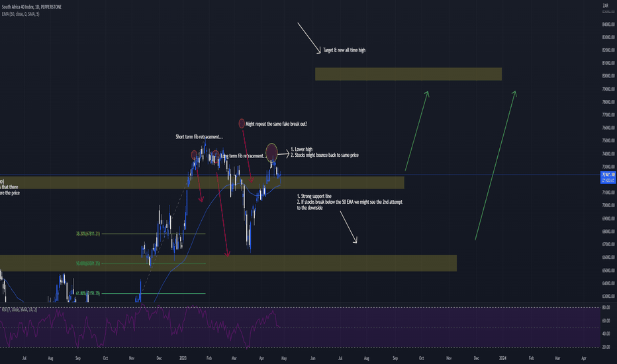The height and width of the screenshot is (364, 617).
Task: Click the 80000.00 price axis label
Action: coord(608,76)
